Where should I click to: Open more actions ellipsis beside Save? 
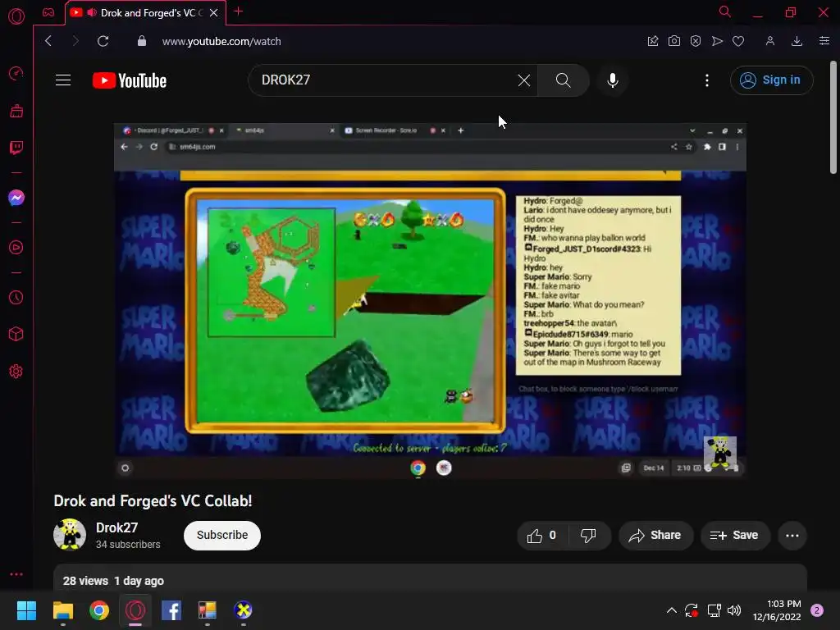792,536
